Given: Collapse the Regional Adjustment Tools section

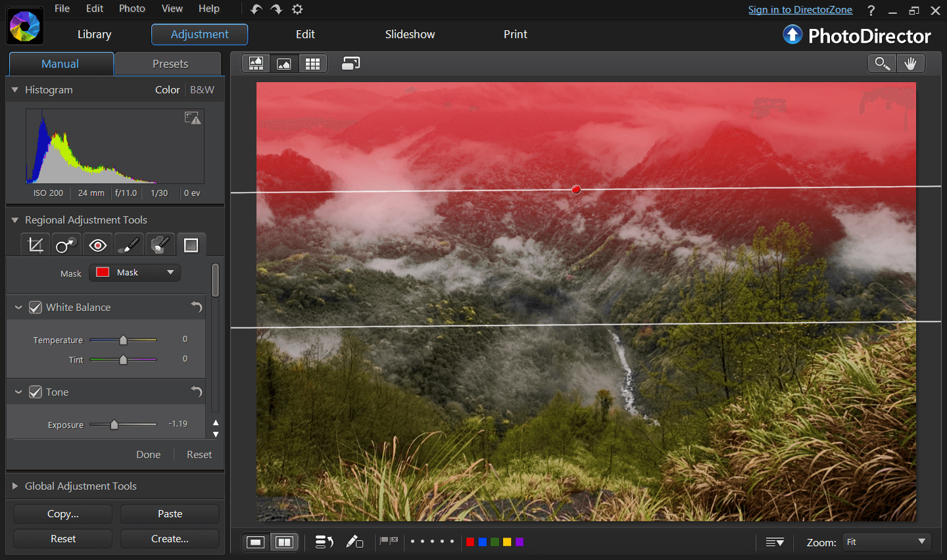Looking at the screenshot, I should 14,220.
